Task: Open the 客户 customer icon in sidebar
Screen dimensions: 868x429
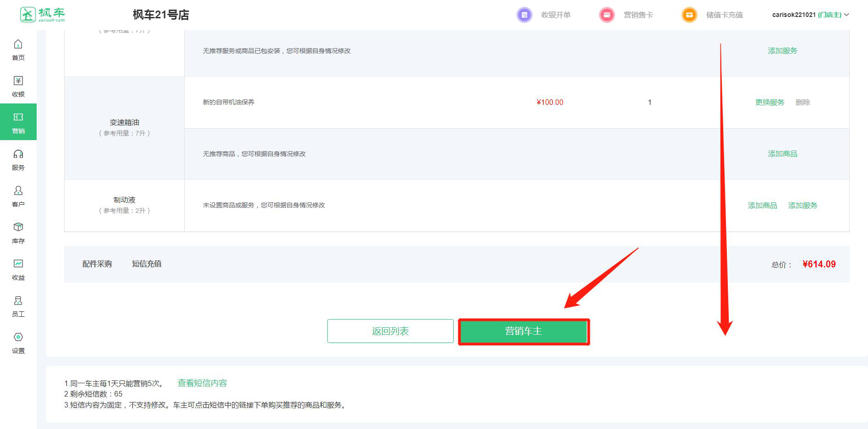Action: point(18,190)
